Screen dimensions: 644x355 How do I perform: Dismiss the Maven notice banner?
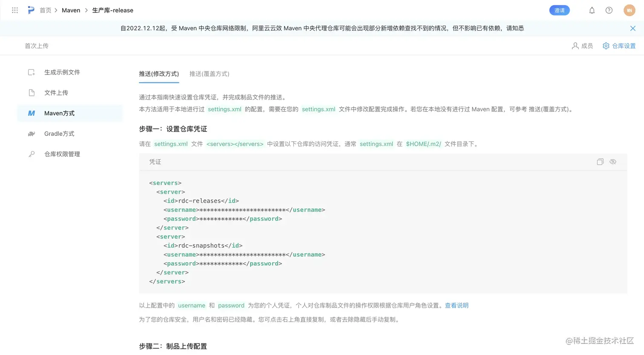(x=633, y=28)
